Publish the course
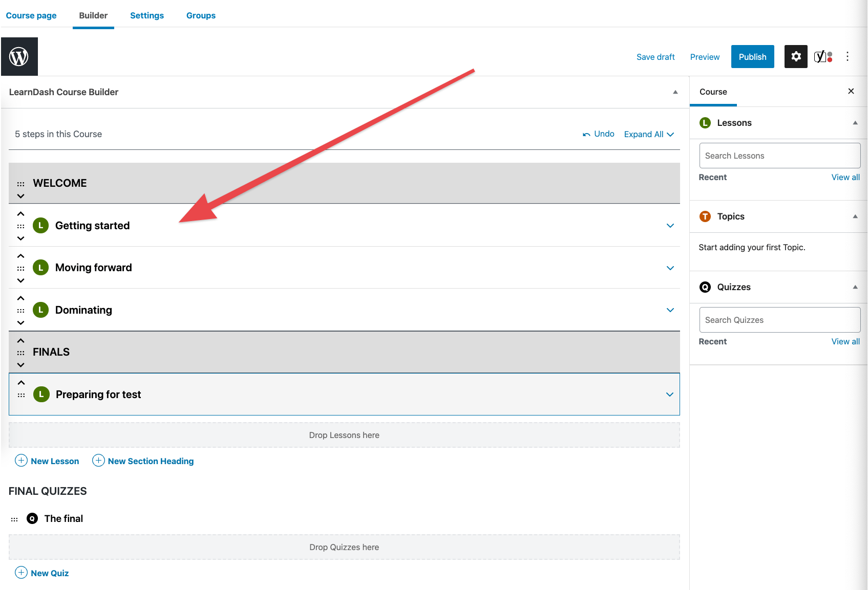The width and height of the screenshot is (868, 590). 752,56
